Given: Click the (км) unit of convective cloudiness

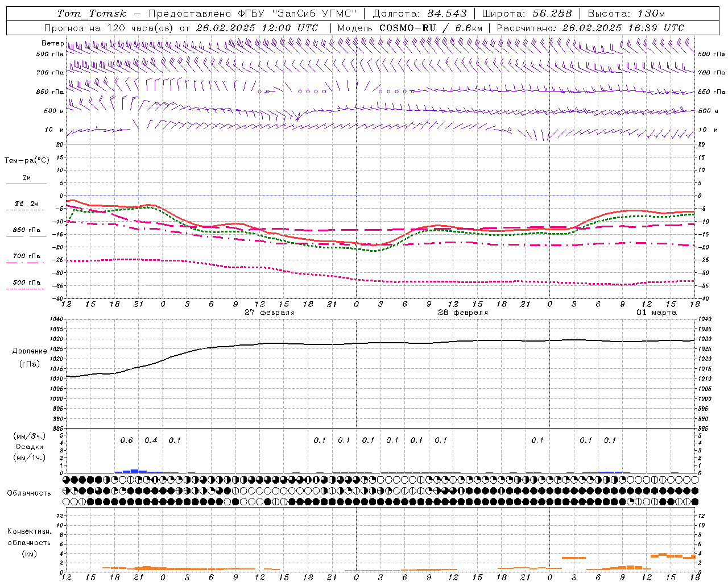Looking at the screenshot, I should (x=30, y=554).
